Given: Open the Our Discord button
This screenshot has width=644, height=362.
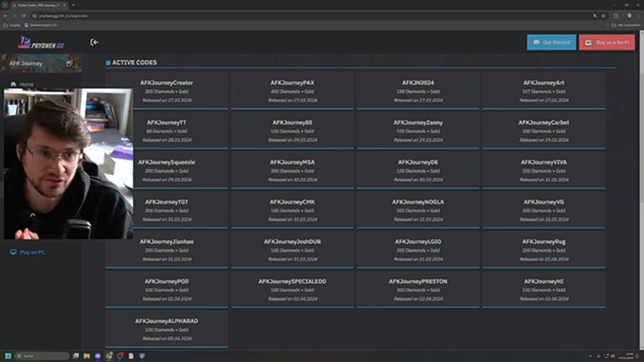Looking at the screenshot, I should click(551, 42).
